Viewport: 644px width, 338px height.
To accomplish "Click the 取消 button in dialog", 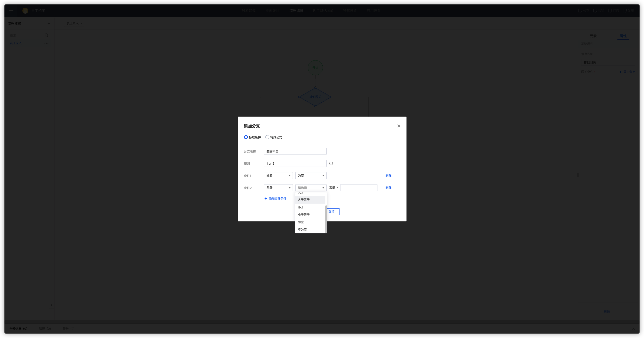I will click(x=333, y=212).
